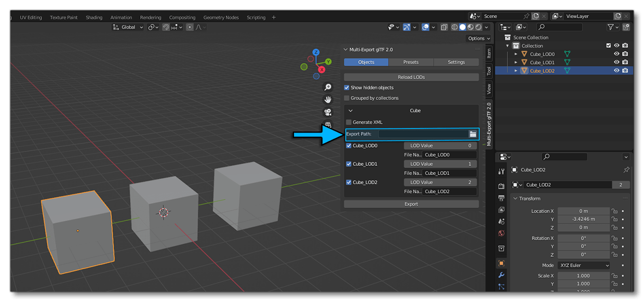
Task: Expand Cube_LOD0 in the outliner tree
Action: coord(516,54)
